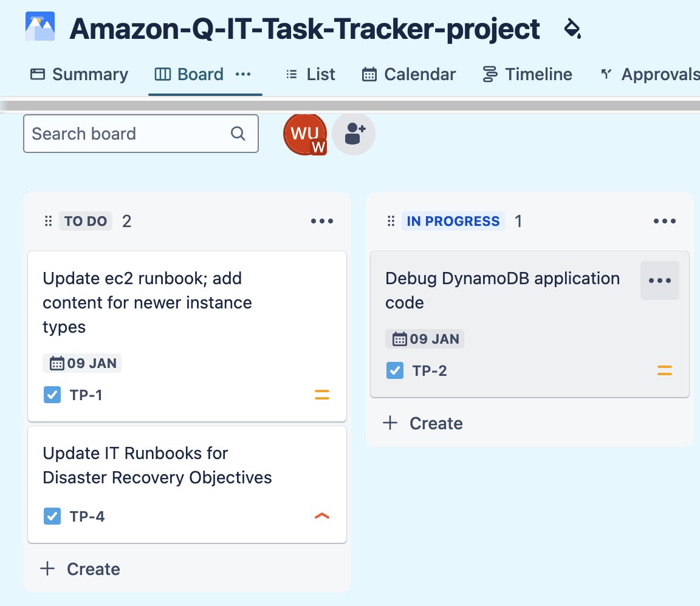700x606 pixels.
Task: Click the project avatar mountain icon
Action: (x=40, y=26)
